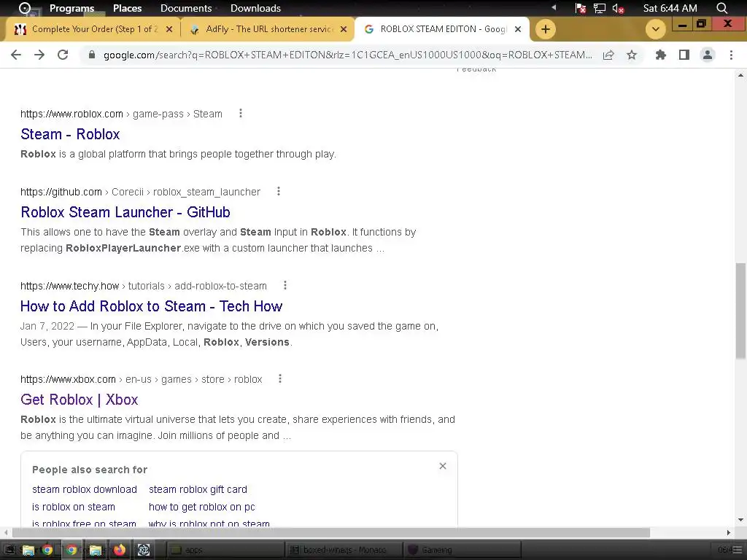747x560 pixels.
Task: Open the Sat 6:44 AM clock
Action: pos(670,8)
